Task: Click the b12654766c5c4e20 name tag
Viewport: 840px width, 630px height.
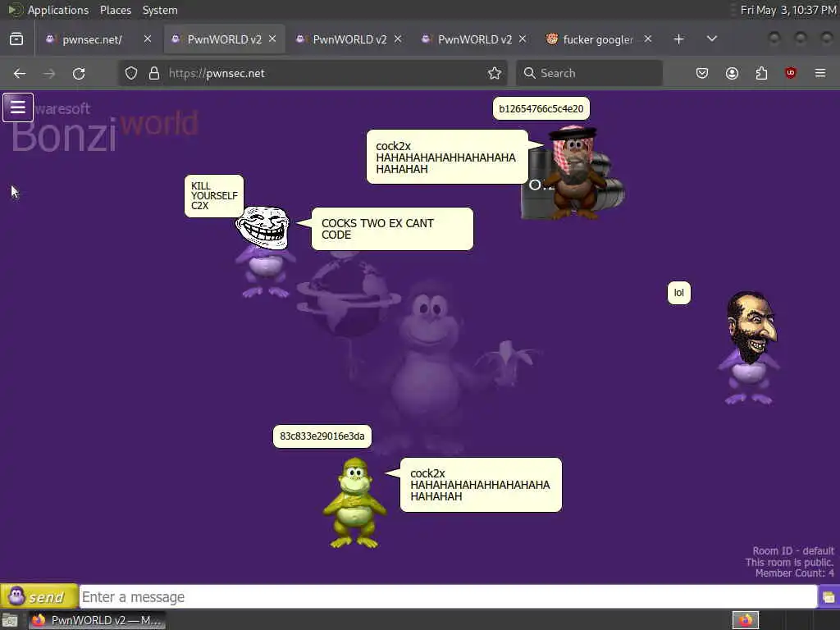Action: [x=541, y=109]
